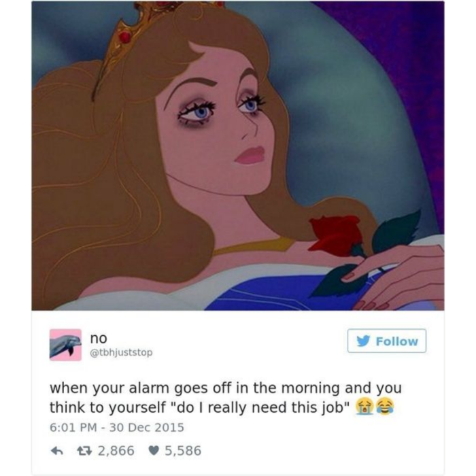The width and height of the screenshot is (476, 476).
Task: Click the Twitter bird icon in Follow
Action: pyautogui.click(x=364, y=341)
